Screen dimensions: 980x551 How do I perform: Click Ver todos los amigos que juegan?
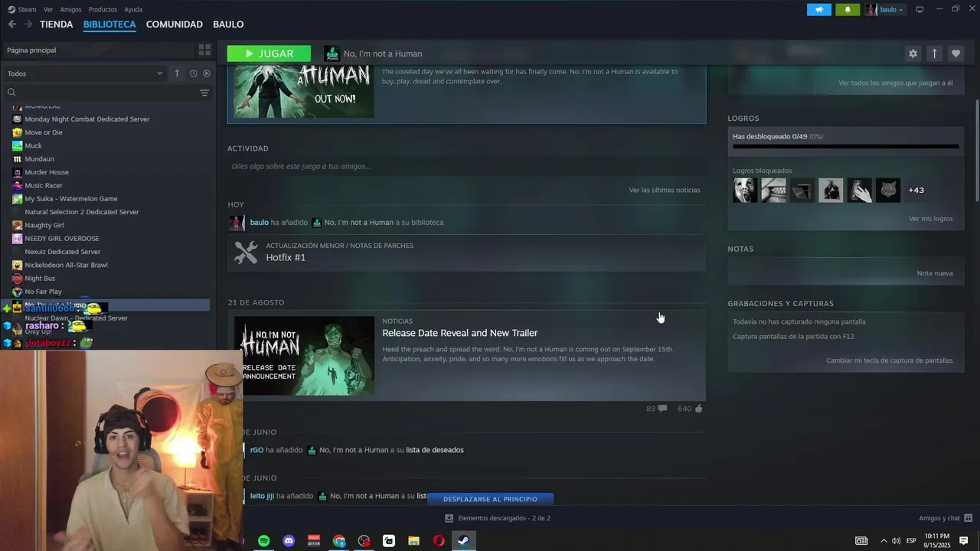coord(895,83)
